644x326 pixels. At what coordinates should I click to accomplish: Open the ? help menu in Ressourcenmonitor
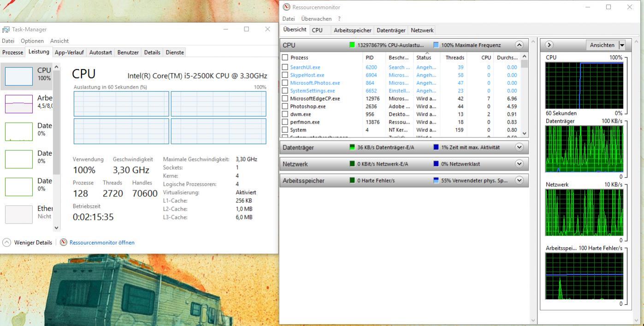click(339, 19)
